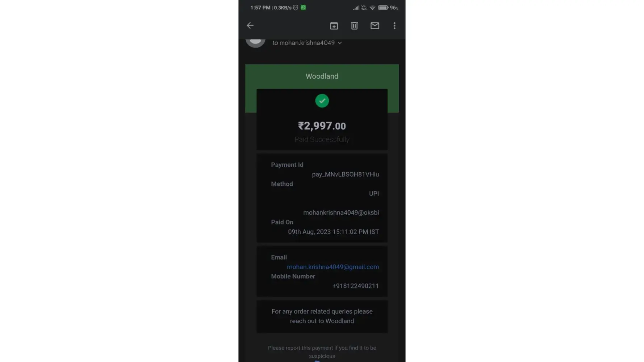Go back using the arrow icon
The image size is (644, 362).
click(250, 25)
